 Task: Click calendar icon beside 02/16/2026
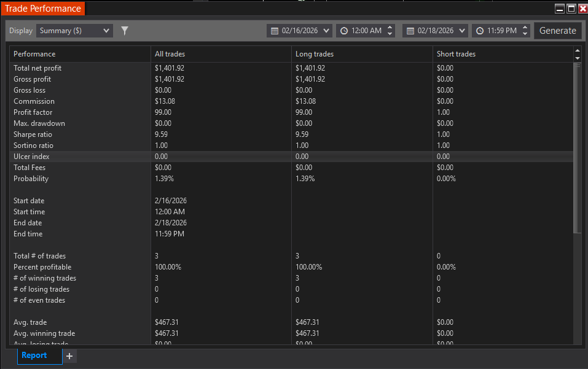[x=275, y=31]
